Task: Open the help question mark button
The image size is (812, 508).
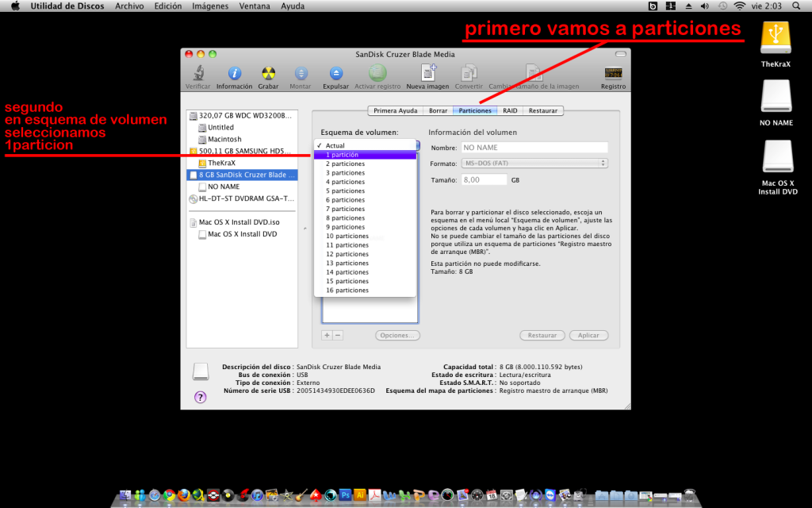Action: point(201,397)
